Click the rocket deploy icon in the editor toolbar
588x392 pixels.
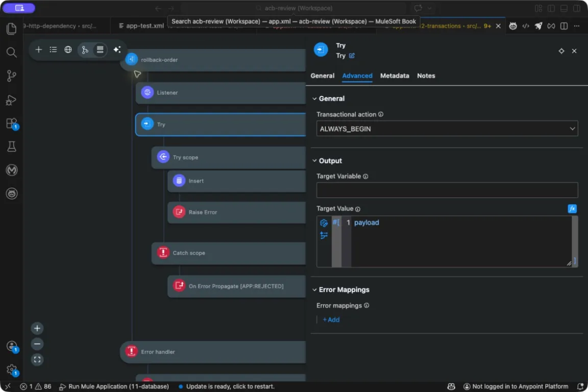[538, 26]
